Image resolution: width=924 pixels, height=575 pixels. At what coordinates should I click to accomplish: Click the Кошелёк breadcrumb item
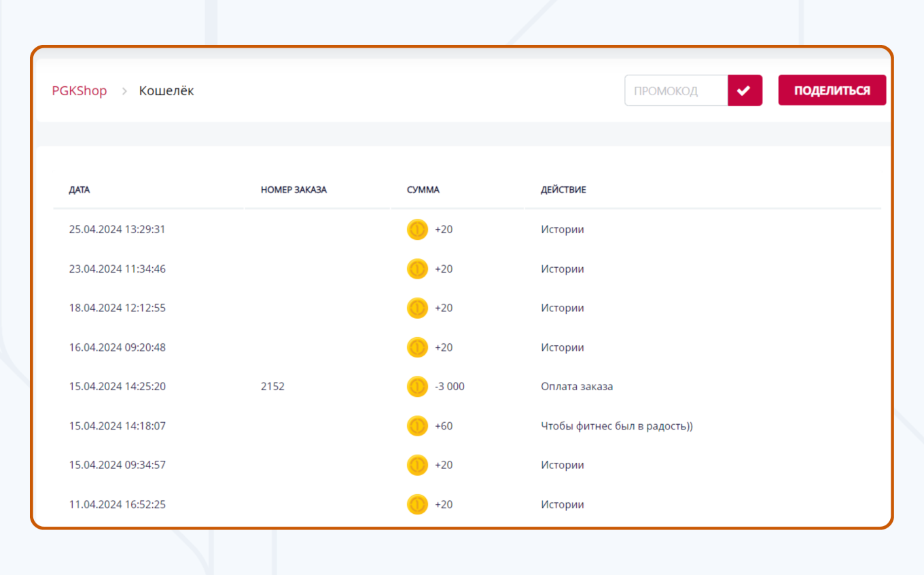[166, 91]
